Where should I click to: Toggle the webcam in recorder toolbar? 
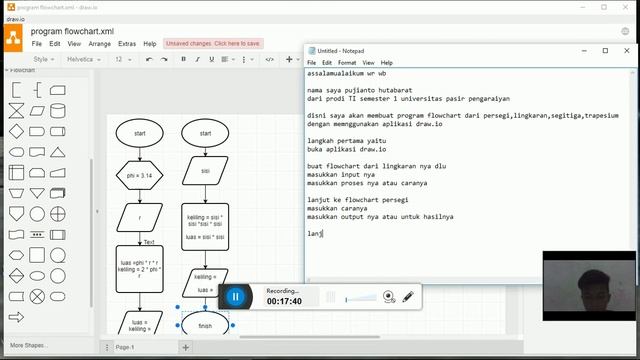(x=389, y=297)
